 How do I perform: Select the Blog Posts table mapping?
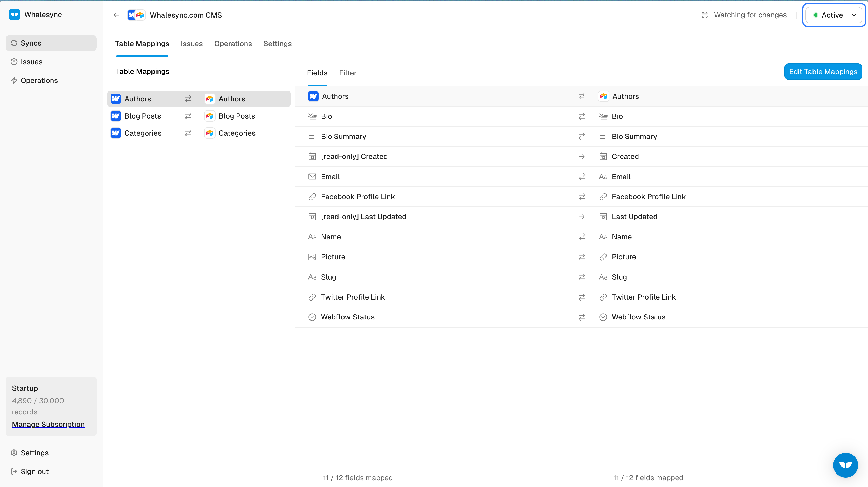point(199,116)
